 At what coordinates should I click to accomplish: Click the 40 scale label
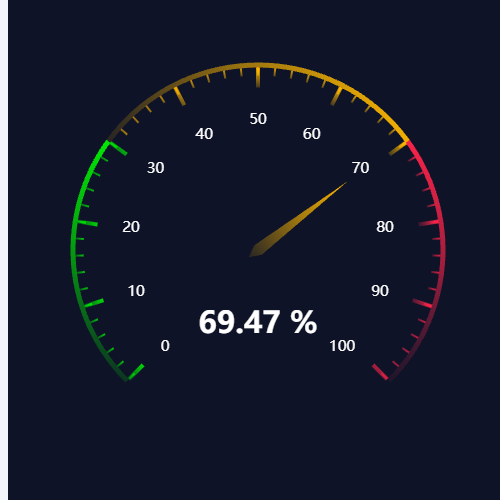(x=204, y=134)
